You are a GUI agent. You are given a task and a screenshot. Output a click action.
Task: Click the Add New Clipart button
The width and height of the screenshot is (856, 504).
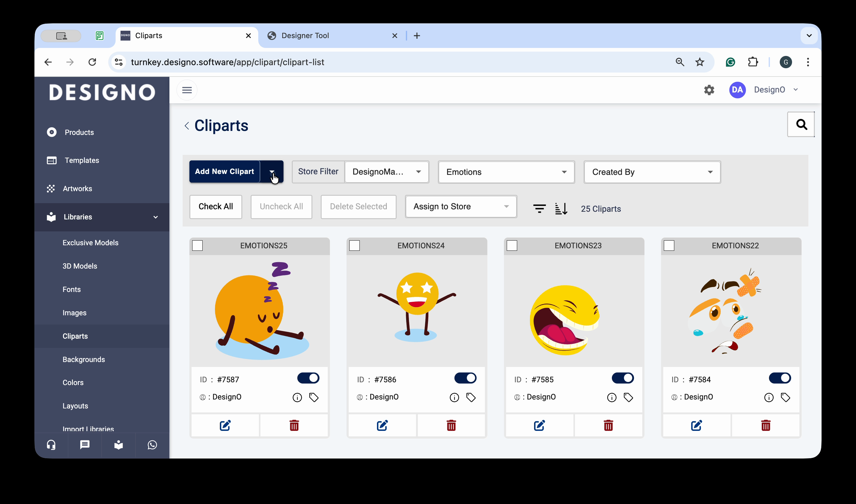pyautogui.click(x=224, y=171)
